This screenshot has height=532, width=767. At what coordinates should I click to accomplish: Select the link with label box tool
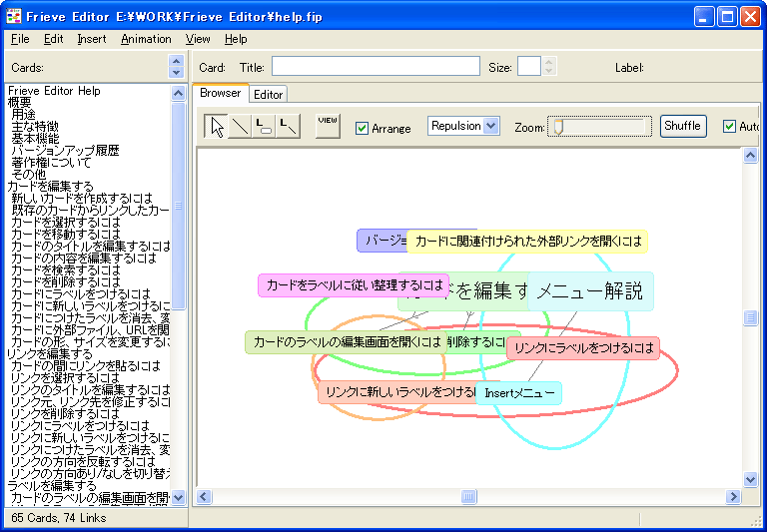click(x=264, y=127)
